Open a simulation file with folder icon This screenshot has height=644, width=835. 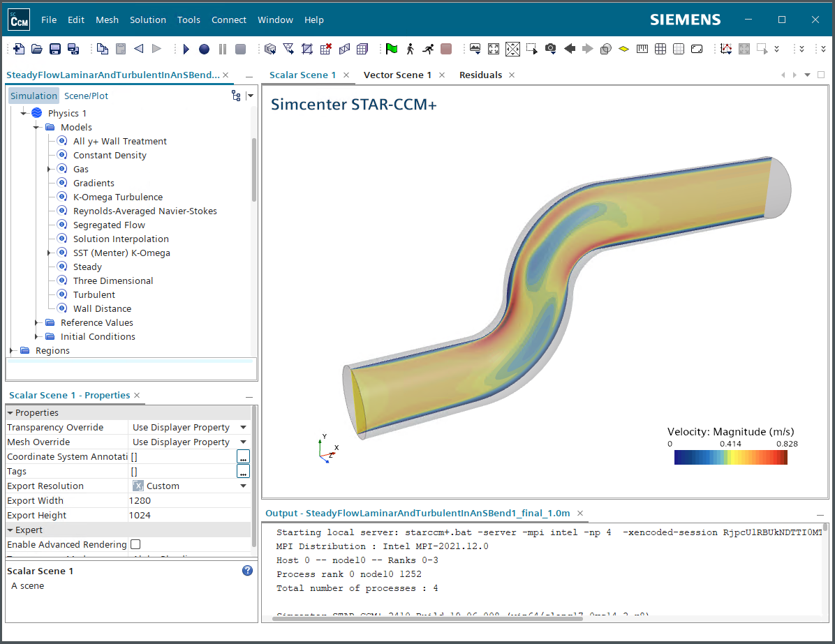click(x=37, y=49)
